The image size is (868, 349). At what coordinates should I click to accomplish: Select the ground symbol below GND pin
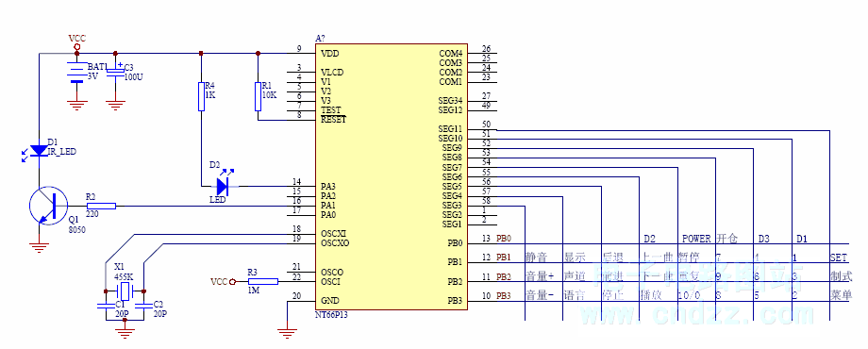pos(287,334)
